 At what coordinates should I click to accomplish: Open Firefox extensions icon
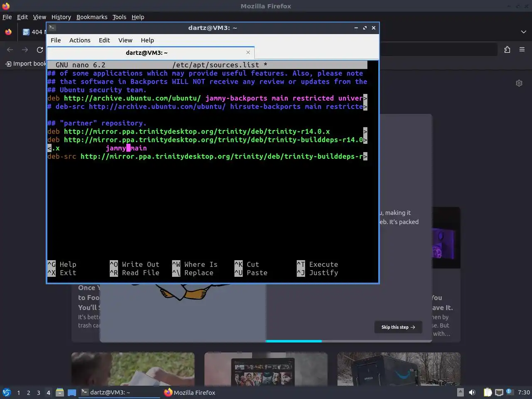[507, 50]
